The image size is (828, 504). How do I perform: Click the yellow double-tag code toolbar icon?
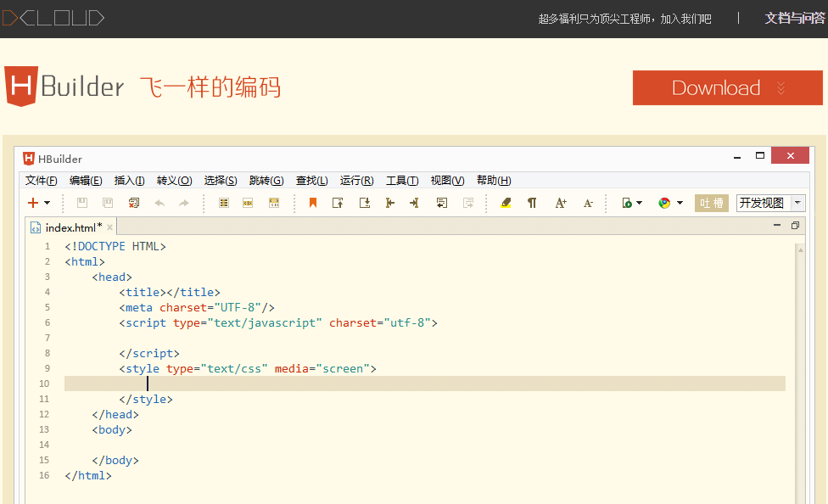[x=274, y=203]
